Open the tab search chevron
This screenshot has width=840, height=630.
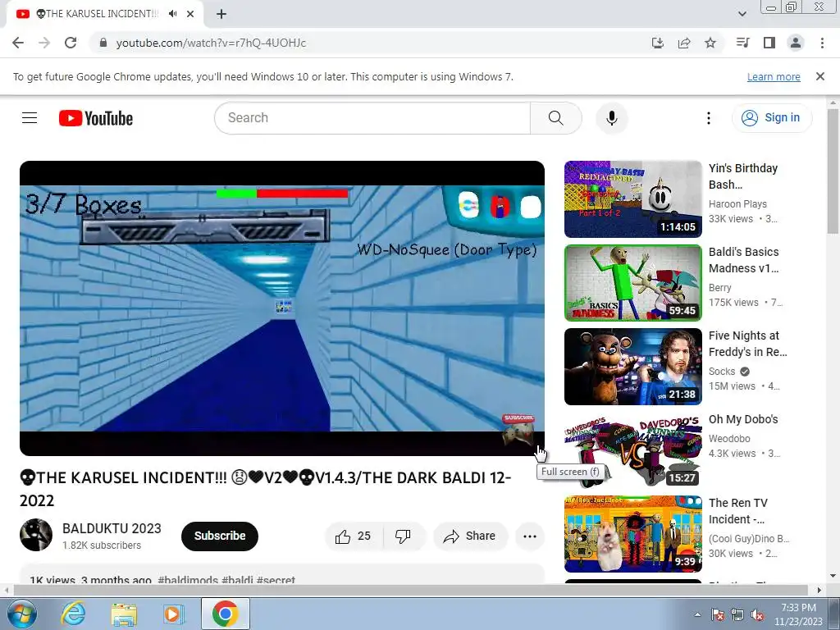coord(742,14)
